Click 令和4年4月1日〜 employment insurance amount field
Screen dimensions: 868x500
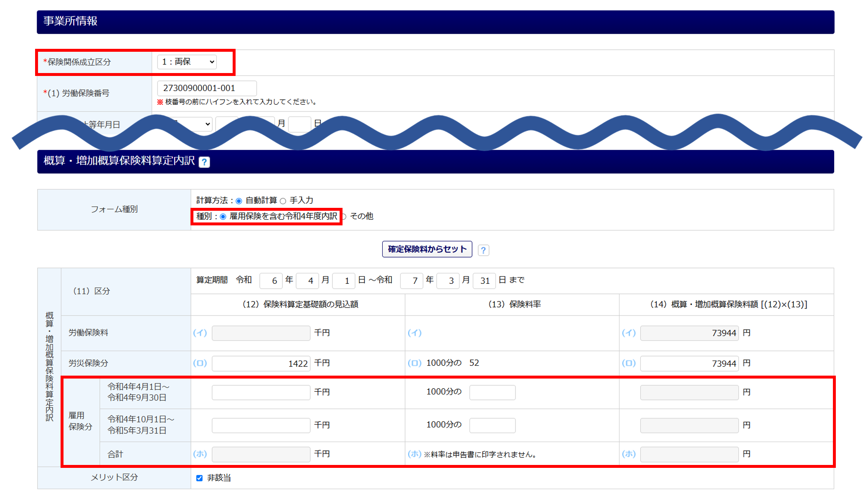tap(261, 393)
